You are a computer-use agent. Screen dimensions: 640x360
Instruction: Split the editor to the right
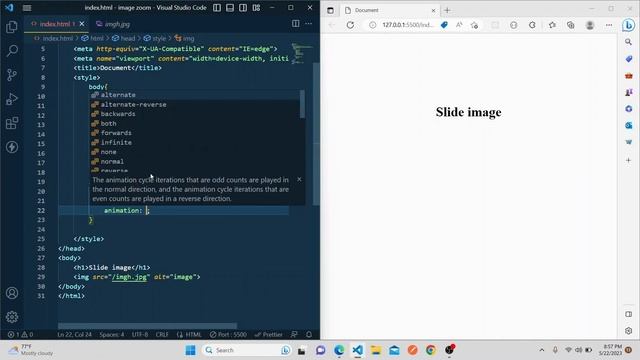[x=296, y=24]
